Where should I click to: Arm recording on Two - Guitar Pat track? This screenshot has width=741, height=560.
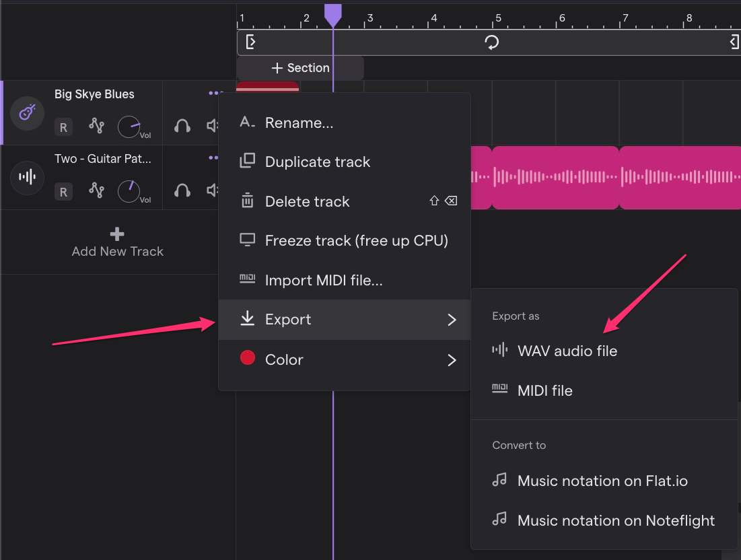point(63,192)
